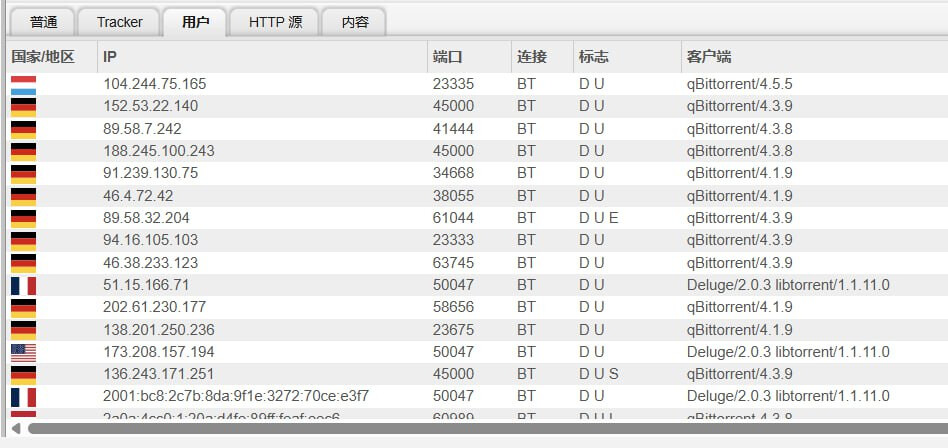The image size is (948, 448).
Task: Click French flag beside the IPv6 2001:bc8 address
Action: (23, 396)
